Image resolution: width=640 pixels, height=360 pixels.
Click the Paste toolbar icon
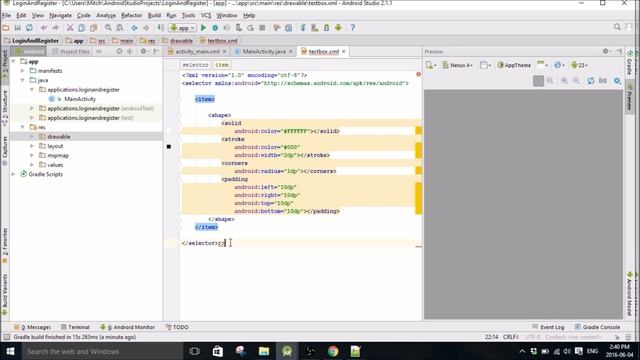click(x=93, y=28)
